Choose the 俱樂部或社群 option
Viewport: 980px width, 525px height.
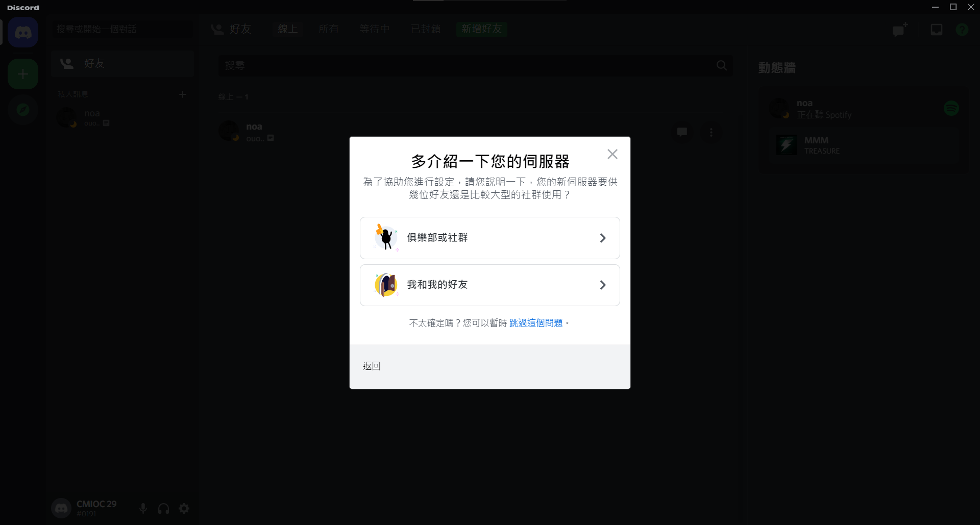(x=490, y=238)
